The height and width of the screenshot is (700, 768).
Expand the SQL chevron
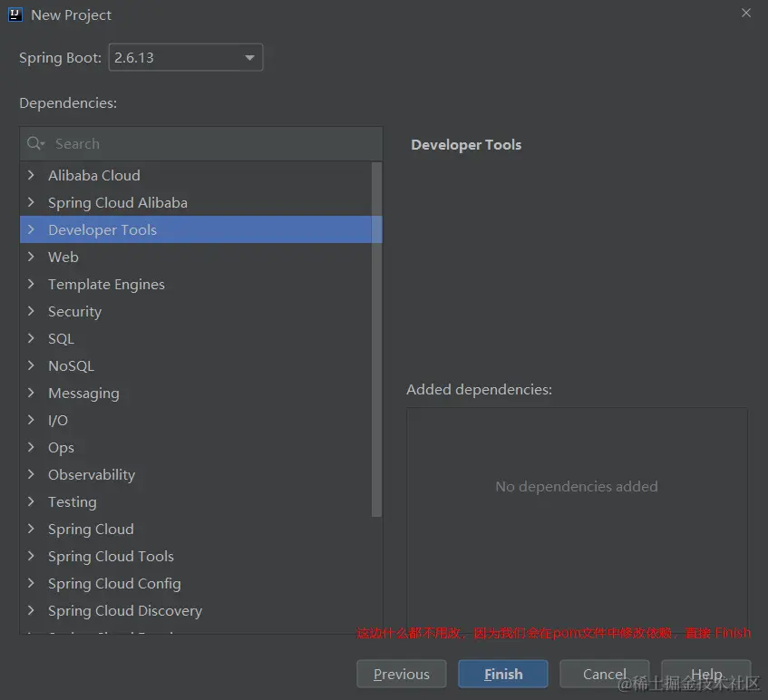(31, 338)
